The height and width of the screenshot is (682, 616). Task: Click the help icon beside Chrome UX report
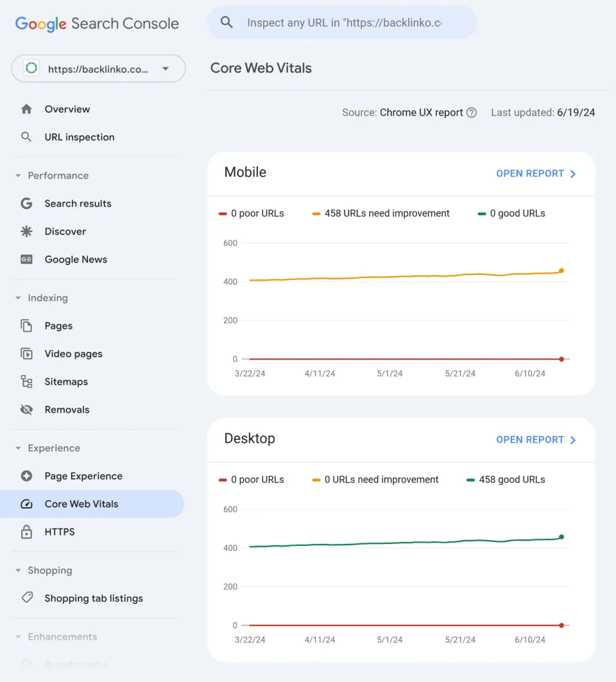pos(472,112)
